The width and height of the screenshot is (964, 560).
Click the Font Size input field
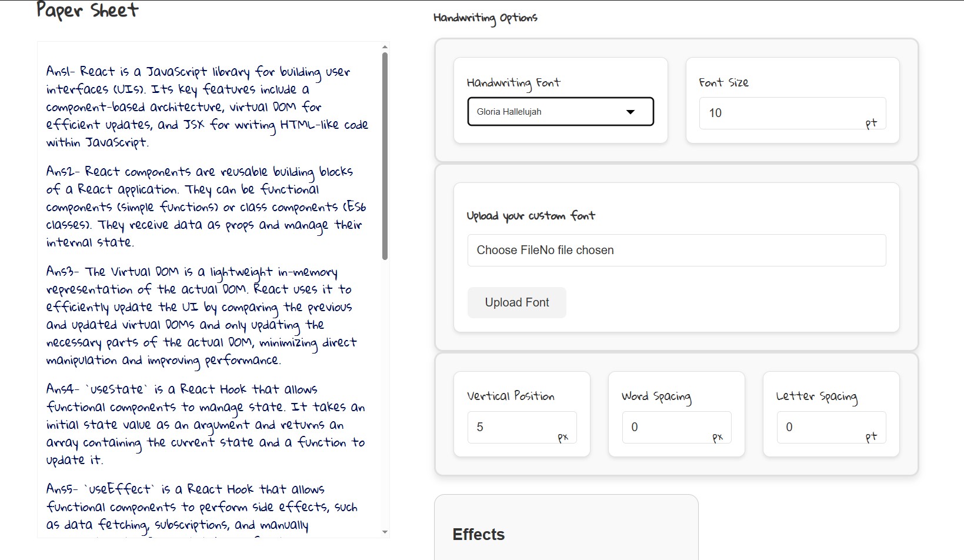pos(782,113)
